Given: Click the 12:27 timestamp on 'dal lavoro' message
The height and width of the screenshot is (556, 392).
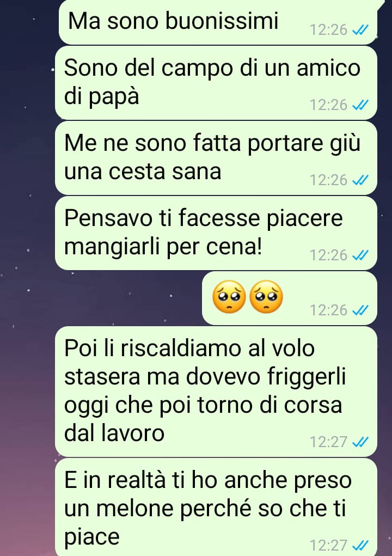Looking at the screenshot, I should point(328,442).
